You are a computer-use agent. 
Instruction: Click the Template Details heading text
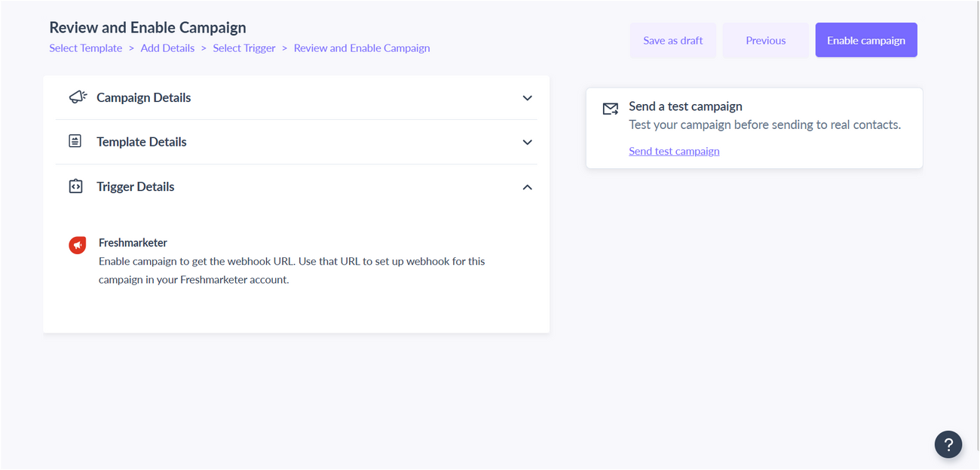[141, 142]
